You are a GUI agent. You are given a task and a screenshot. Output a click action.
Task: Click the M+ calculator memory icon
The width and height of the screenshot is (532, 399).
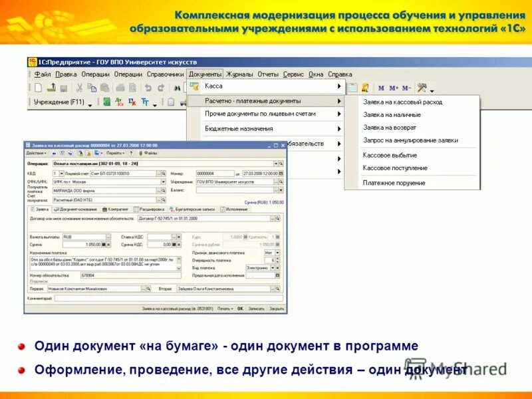(x=393, y=87)
